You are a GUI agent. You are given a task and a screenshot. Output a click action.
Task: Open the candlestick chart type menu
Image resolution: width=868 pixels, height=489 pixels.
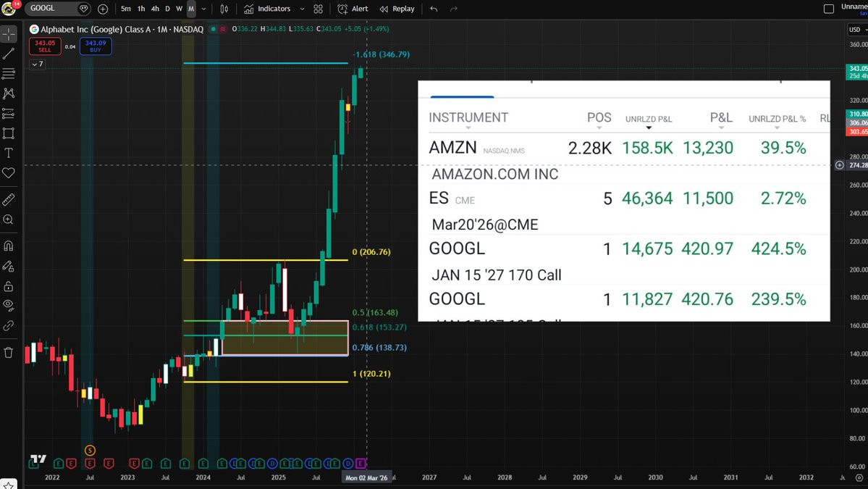click(224, 9)
